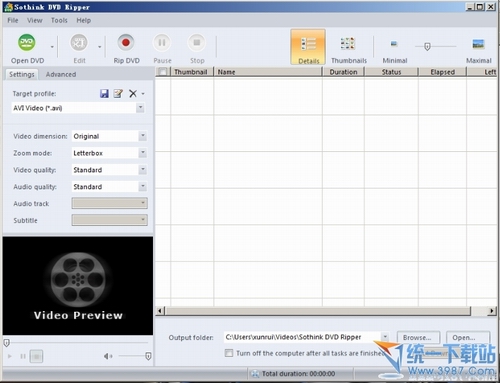500x383 pixels.
Task: Expand the Edit dropdown arrow
Action: tap(100, 47)
